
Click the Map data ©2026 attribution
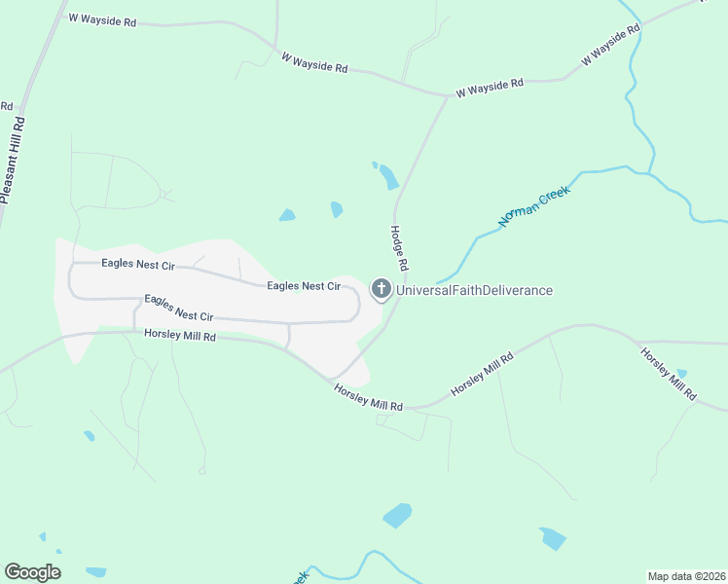[687, 576]
